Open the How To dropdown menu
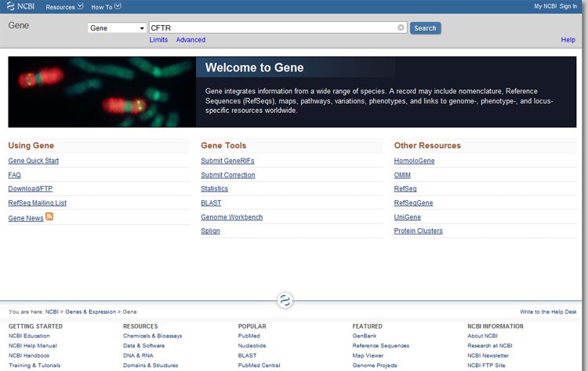 106,7
